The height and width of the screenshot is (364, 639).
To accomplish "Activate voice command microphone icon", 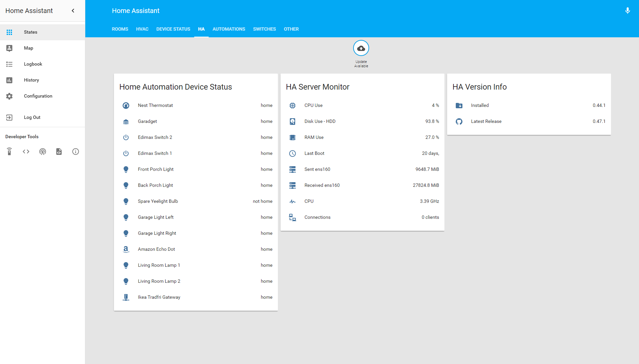I will tap(627, 11).
